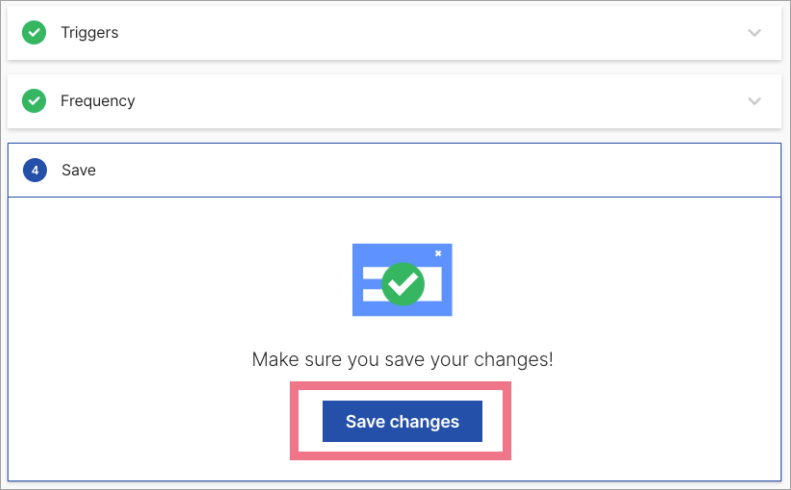Click the step 4 number badge
Image resolution: width=791 pixels, height=490 pixels.
pyautogui.click(x=35, y=170)
